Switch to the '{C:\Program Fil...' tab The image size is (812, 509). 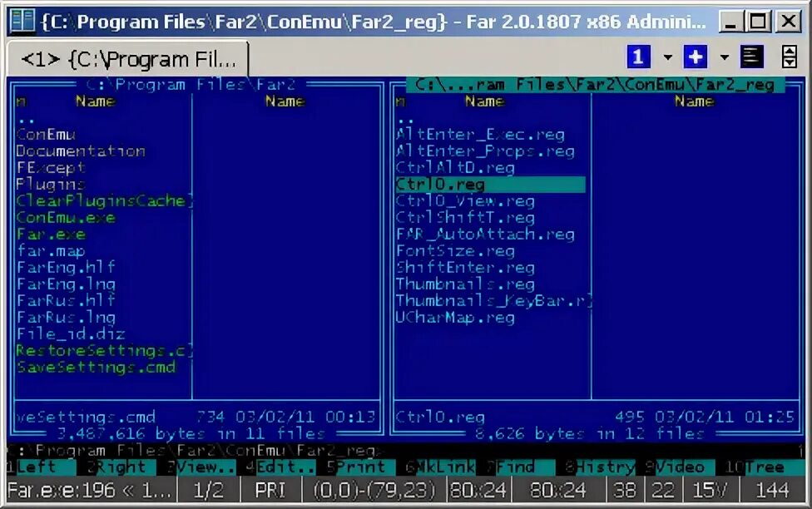133,59
